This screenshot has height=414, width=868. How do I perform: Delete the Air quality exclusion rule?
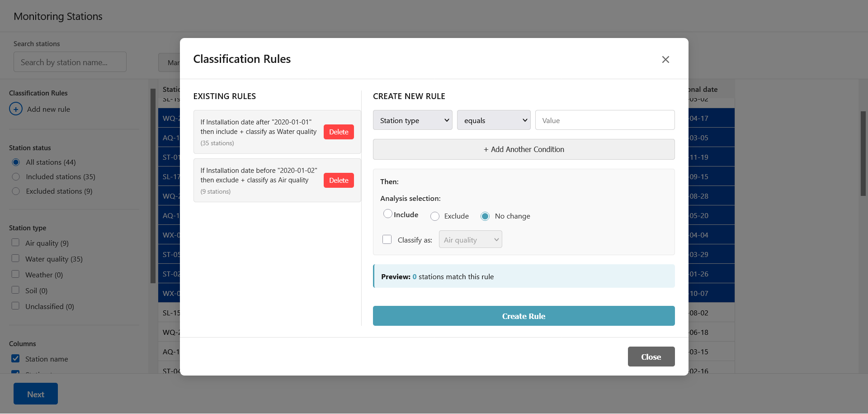point(339,181)
